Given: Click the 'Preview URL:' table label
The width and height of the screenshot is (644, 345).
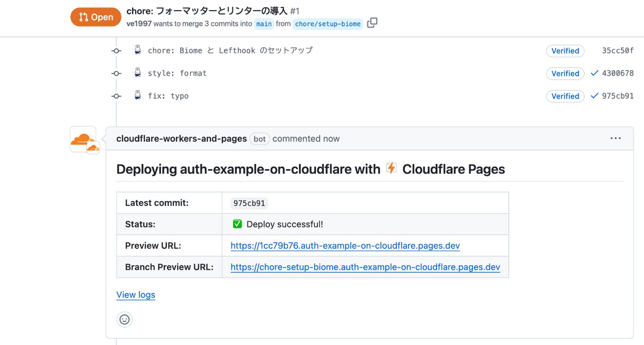Looking at the screenshot, I should pyautogui.click(x=153, y=246).
